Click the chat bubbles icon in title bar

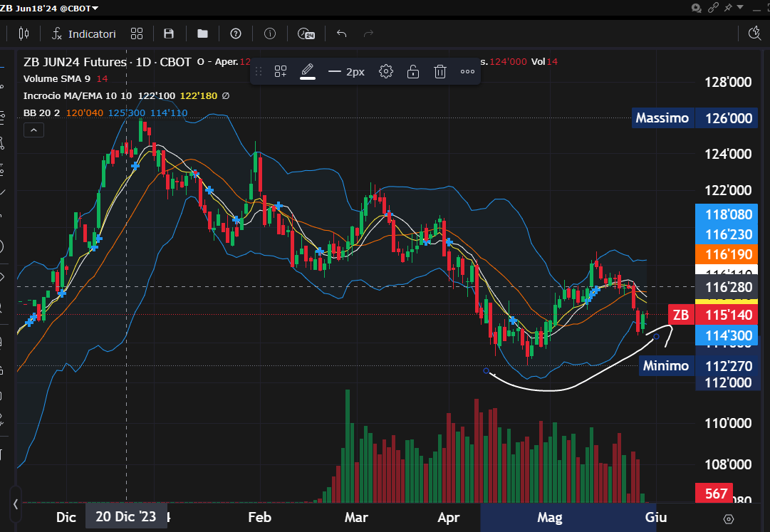(x=696, y=8)
